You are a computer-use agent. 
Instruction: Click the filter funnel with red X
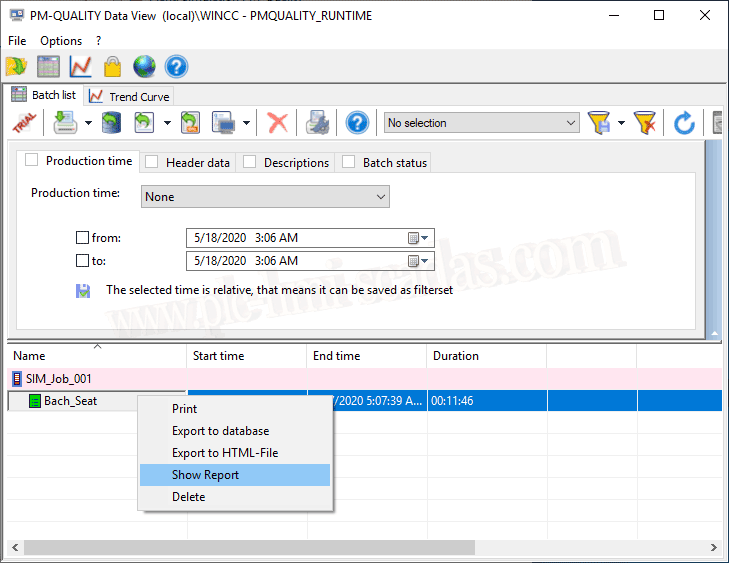646,123
